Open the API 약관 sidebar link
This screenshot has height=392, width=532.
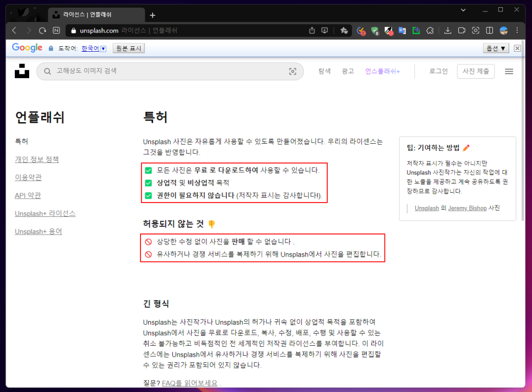tap(28, 195)
